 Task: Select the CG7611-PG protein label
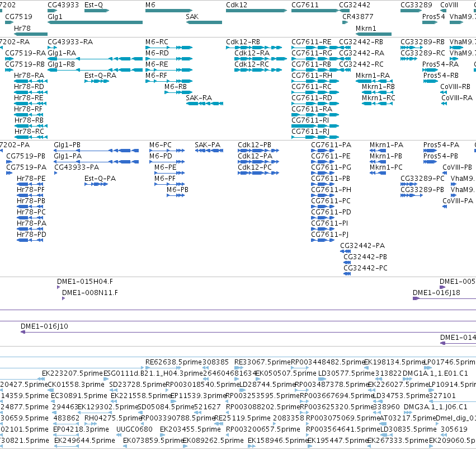[331, 167]
